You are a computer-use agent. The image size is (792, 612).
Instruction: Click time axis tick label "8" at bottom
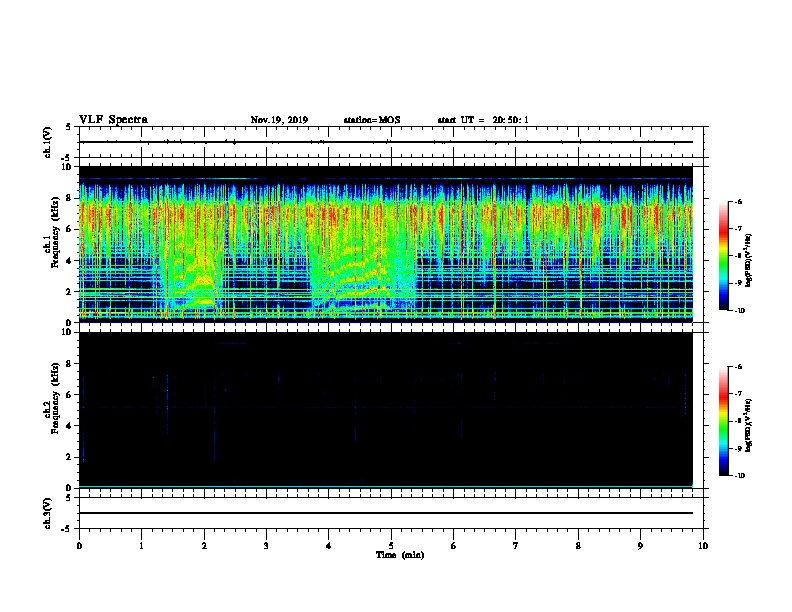click(578, 545)
